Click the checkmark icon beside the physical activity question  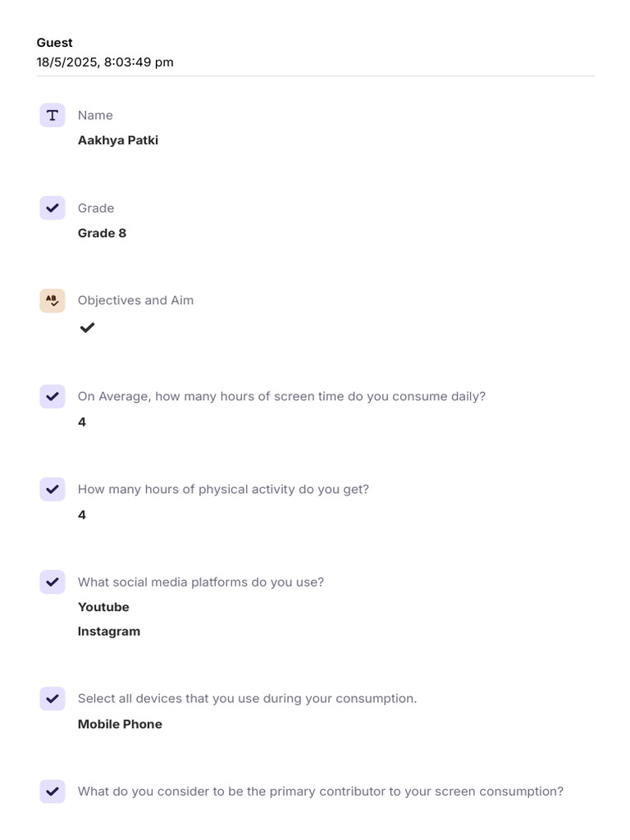pos(52,489)
